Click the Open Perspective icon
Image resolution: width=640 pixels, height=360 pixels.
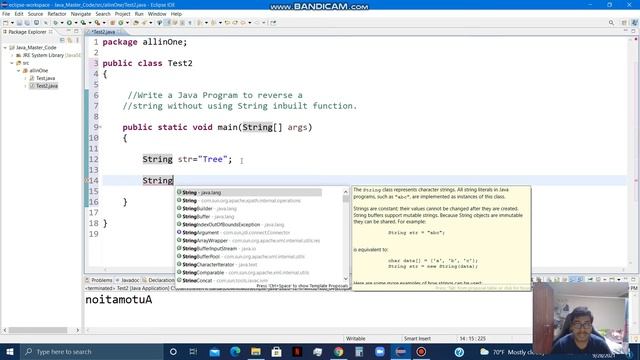point(624,23)
